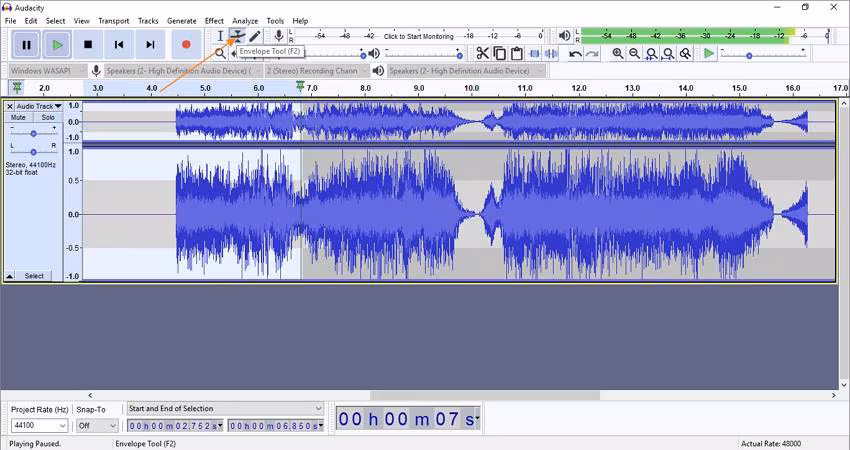Click the track pan slider
This screenshot has width=850, height=450.
point(33,152)
